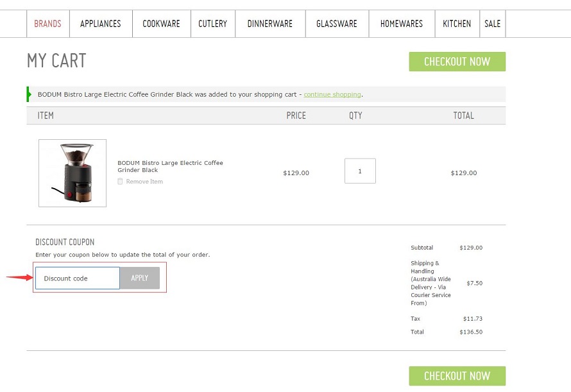Click the bottom CHECKOUT NOW button
The width and height of the screenshot is (571, 392).
tap(457, 376)
